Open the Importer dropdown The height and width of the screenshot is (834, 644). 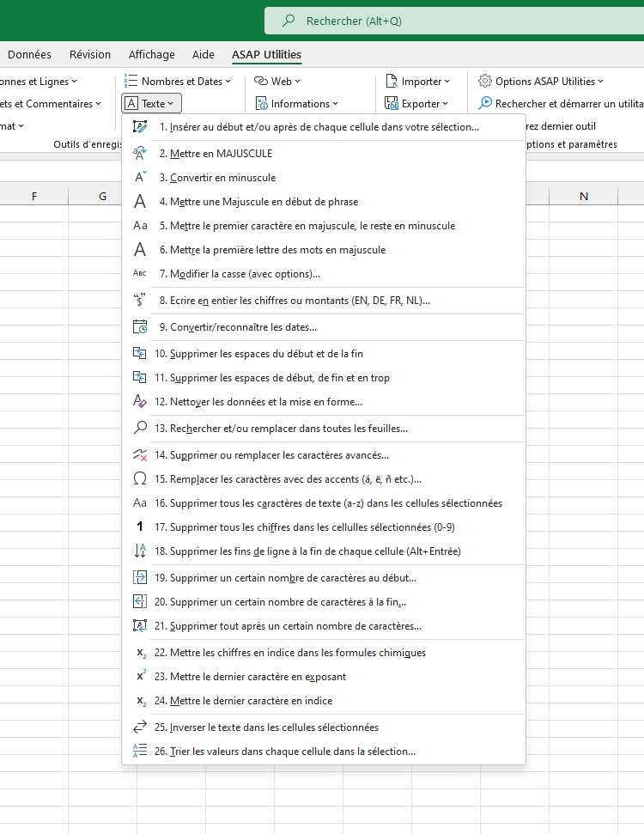417,81
